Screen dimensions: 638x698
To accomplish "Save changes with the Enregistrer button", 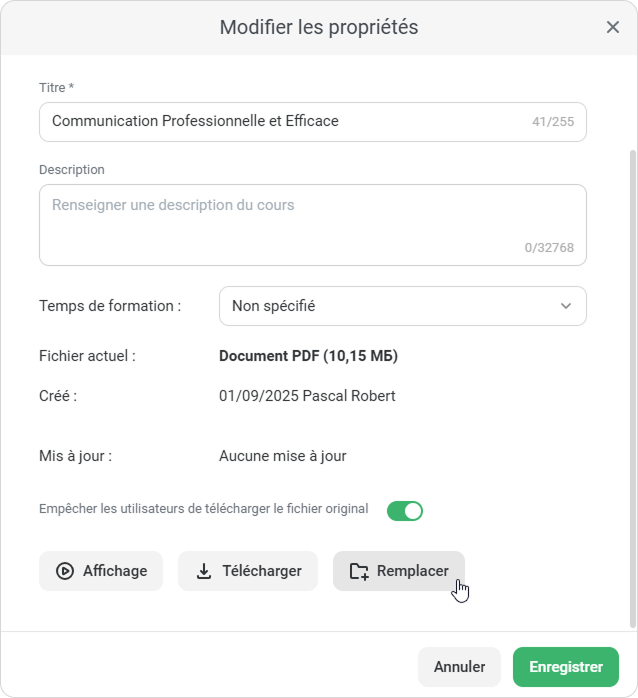I will pyautogui.click(x=565, y=667).
